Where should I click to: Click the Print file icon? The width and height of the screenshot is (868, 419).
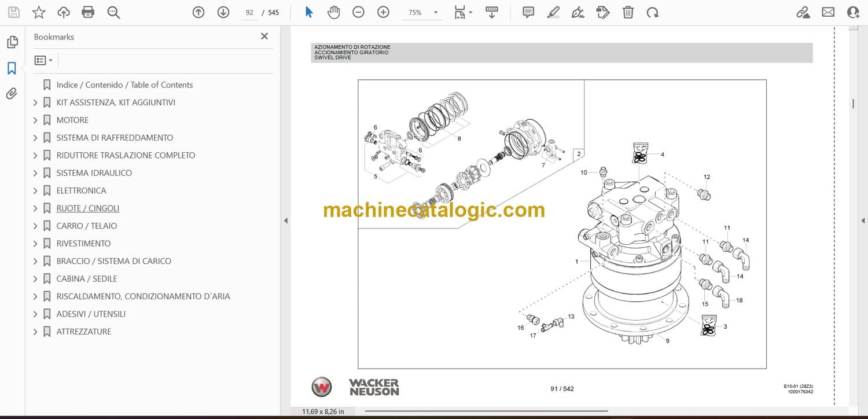pyautogui.click(x=88, y=12)
